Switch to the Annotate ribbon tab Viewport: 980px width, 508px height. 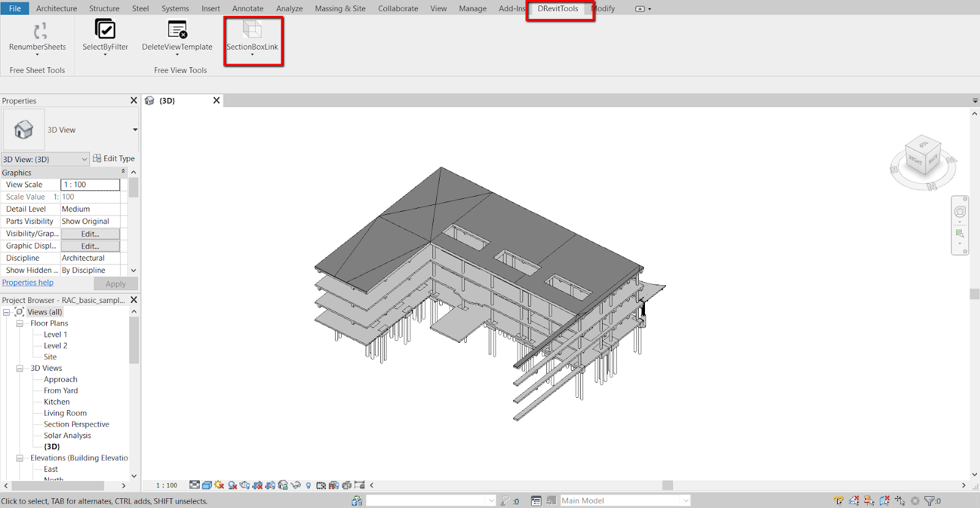point(247,9)
